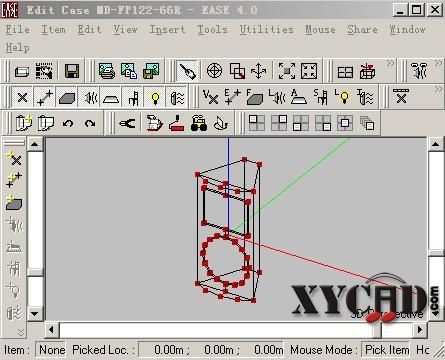Click the None item status field

pos(51,350)
